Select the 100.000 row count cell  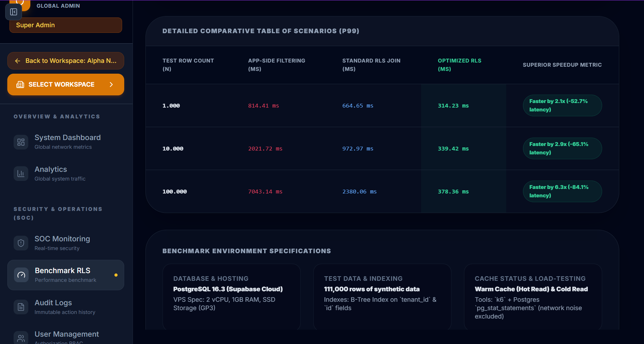point(174,192)
